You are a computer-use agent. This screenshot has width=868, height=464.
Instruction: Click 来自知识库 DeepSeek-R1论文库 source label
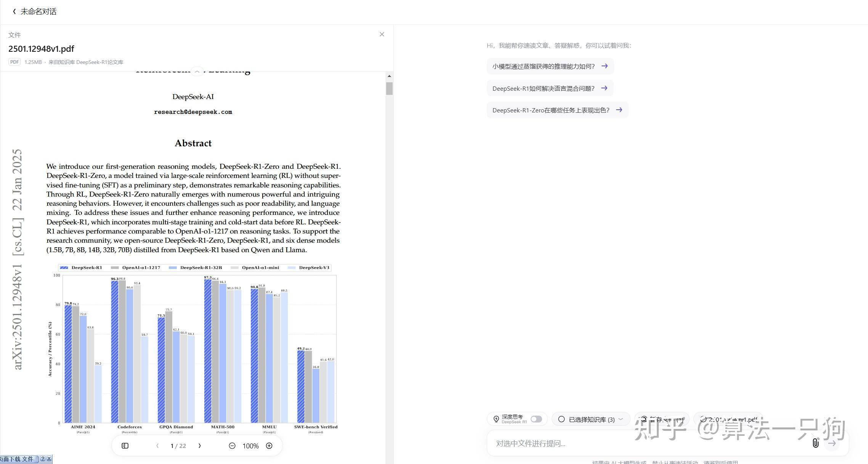click(x=86, y=62)
